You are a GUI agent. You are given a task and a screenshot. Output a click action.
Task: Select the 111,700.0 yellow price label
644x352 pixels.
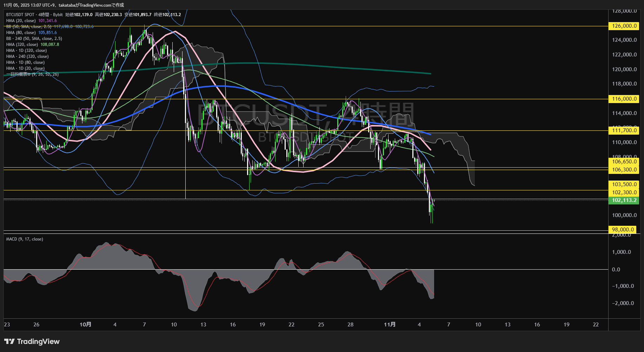pyautogui.click(x=624, y=130)
